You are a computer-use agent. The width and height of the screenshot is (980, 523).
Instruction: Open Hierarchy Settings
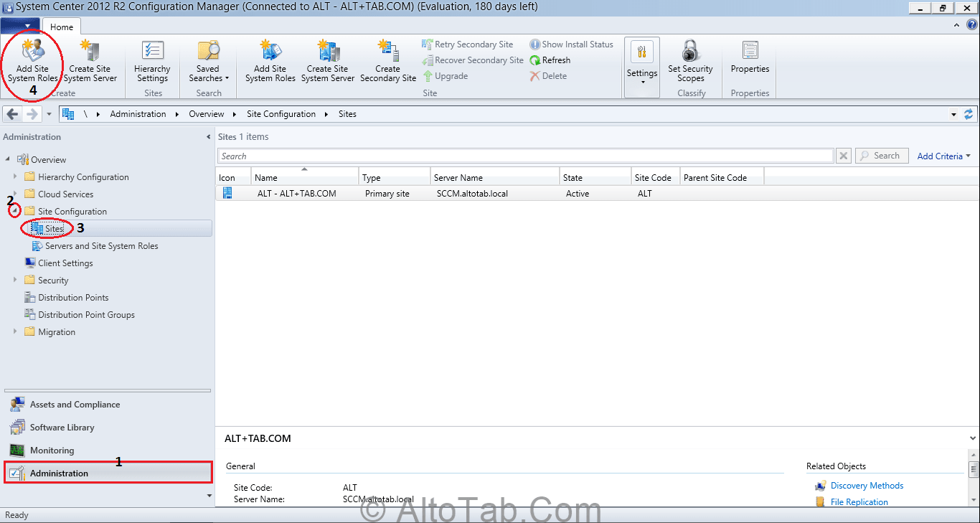pos(152,62)
